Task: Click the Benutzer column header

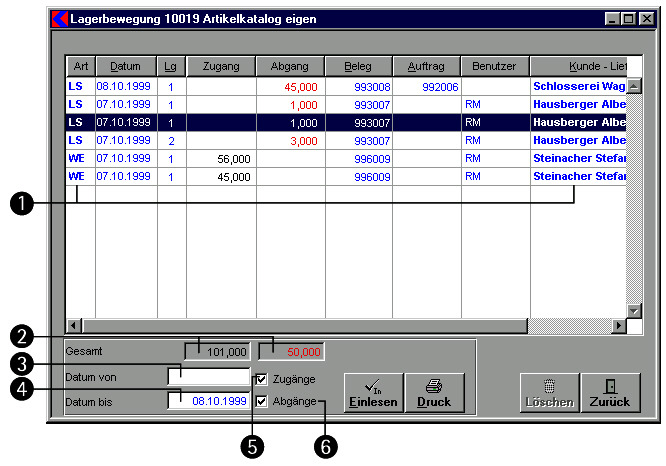Action: (495, 66)
